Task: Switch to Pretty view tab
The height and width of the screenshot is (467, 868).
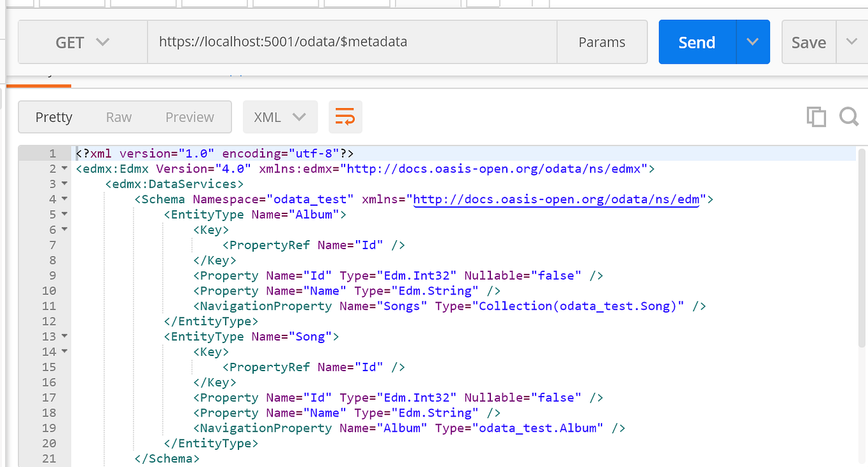Action: click(x=54, y=117)
